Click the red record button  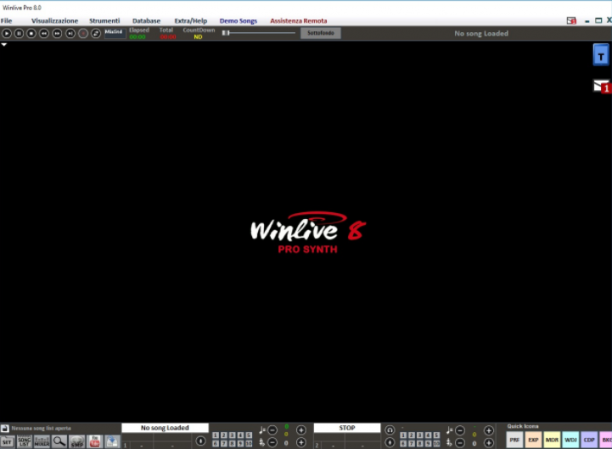tap(83, 34)
